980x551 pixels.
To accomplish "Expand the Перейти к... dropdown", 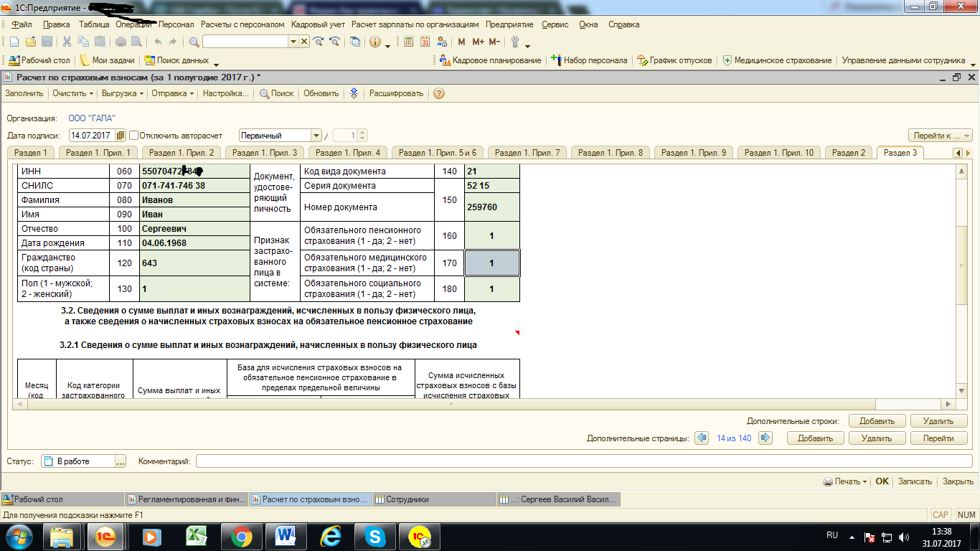I will click(x=941, y=135).
